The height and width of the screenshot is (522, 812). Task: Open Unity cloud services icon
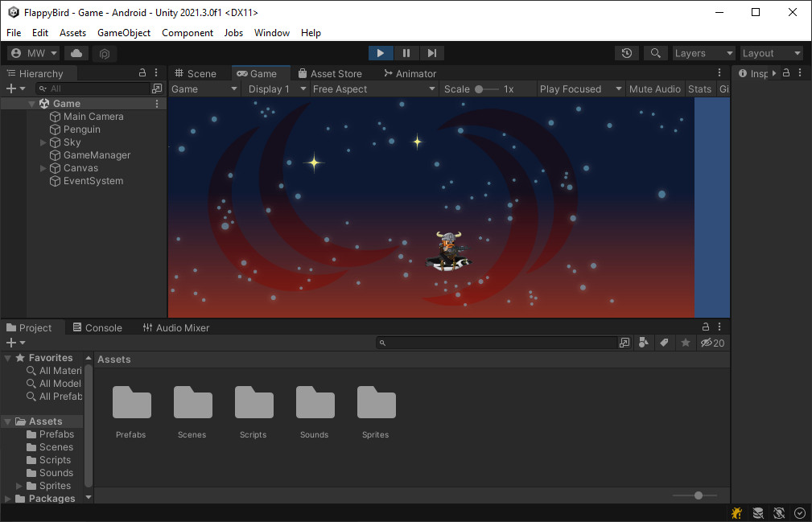[x=76, y=53]
